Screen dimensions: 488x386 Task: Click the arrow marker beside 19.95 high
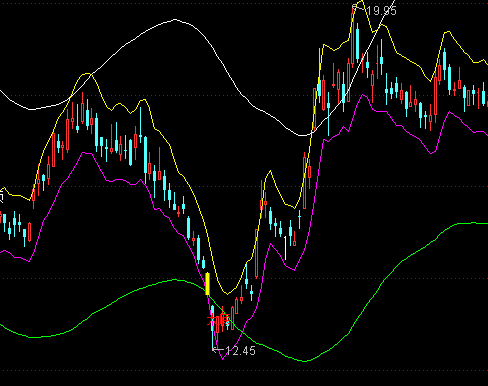[358, 7]
